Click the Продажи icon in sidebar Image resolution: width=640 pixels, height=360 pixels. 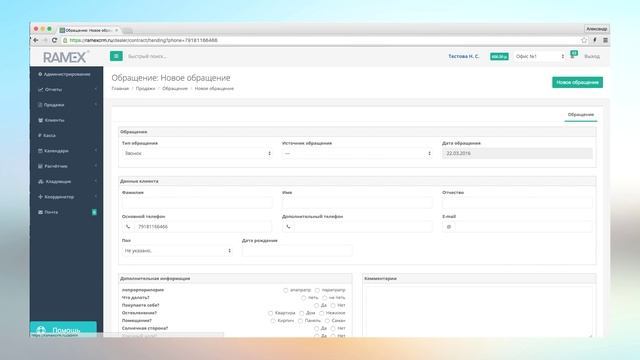[x=40, y=105]
